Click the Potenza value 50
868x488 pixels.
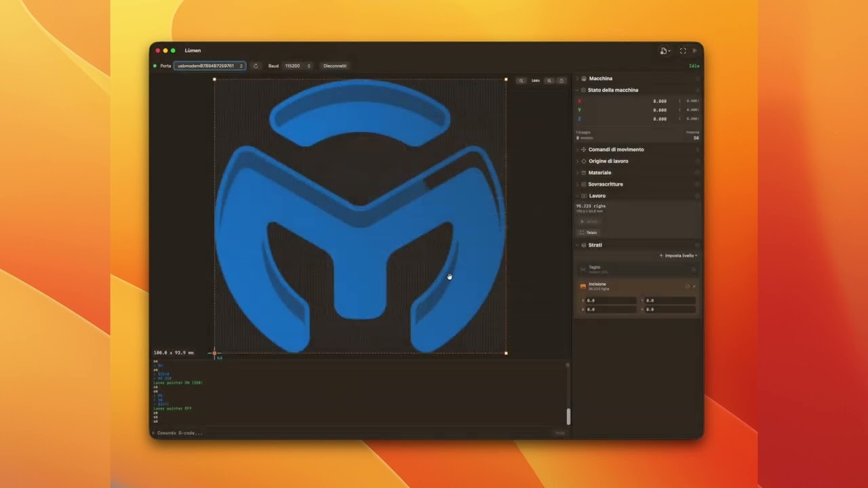(696, 138)
